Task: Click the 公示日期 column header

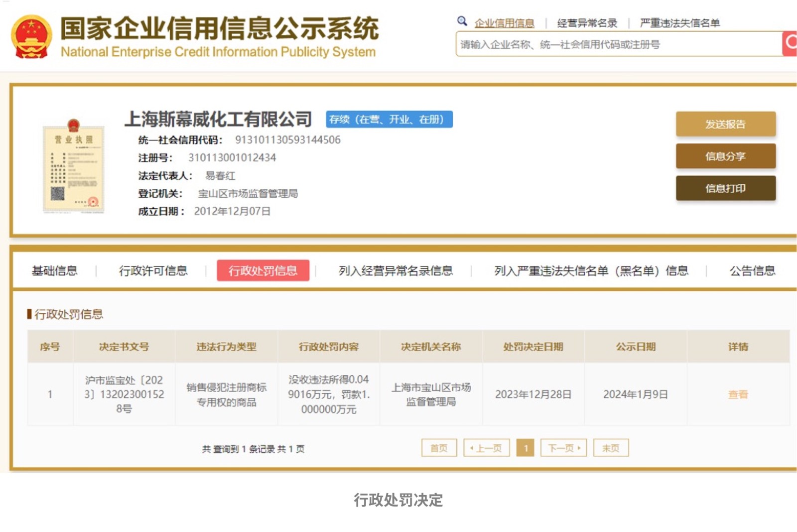Action: [636, 347]
